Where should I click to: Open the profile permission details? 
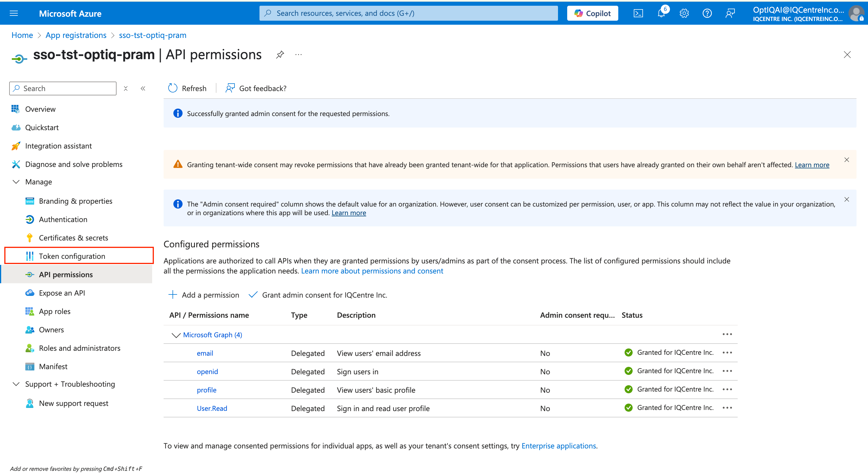pos(207,390)
